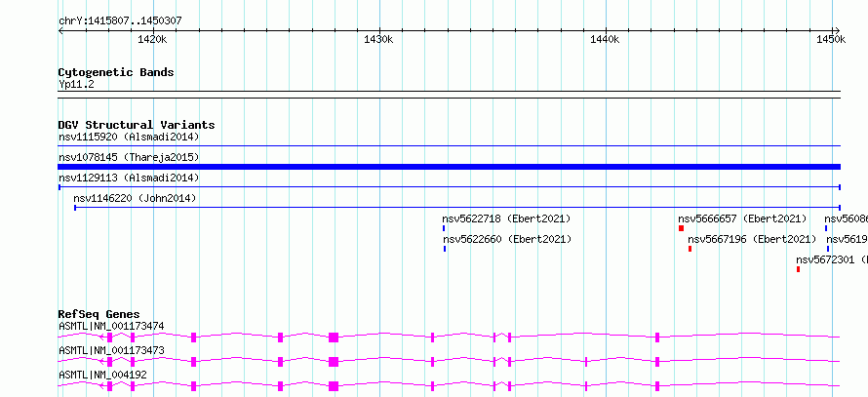Click the largest exon of transcript NM_001173474
This screenshot has width=868, height=397.
point(334,337)
